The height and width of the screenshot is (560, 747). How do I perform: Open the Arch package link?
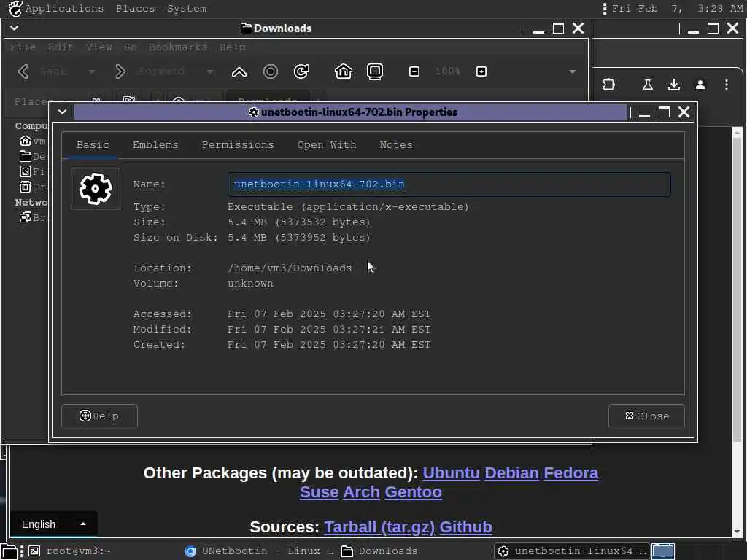click(361, 492)
